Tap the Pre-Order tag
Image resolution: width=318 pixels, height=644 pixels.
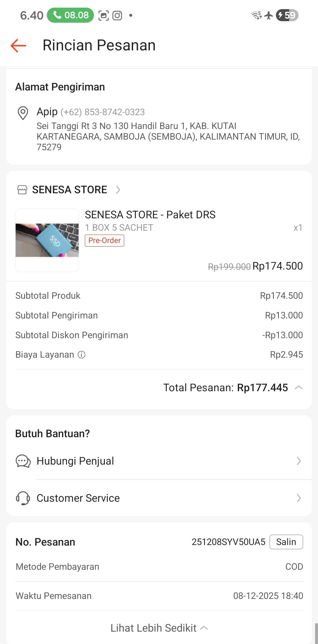[105, 240]
